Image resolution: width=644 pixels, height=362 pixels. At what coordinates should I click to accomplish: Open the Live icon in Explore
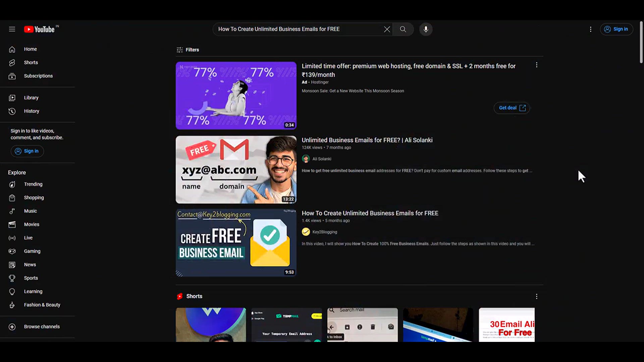tap(12, 238)
